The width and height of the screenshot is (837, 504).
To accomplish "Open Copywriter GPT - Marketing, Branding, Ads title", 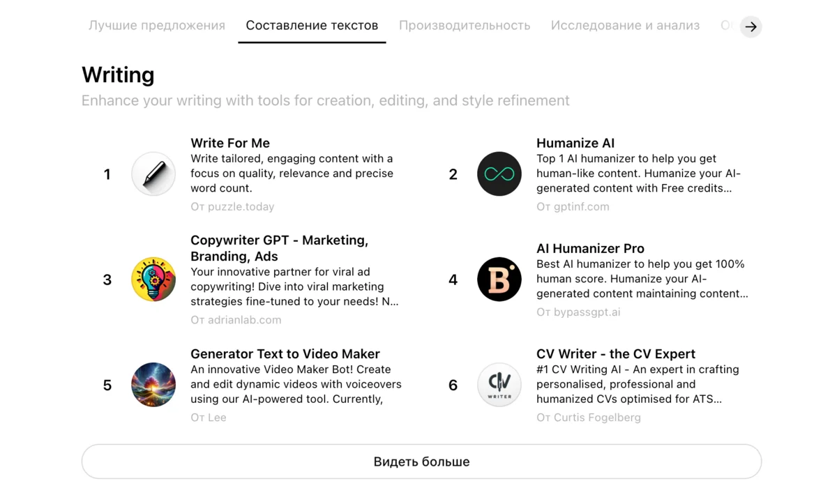I will pos(279,248).
